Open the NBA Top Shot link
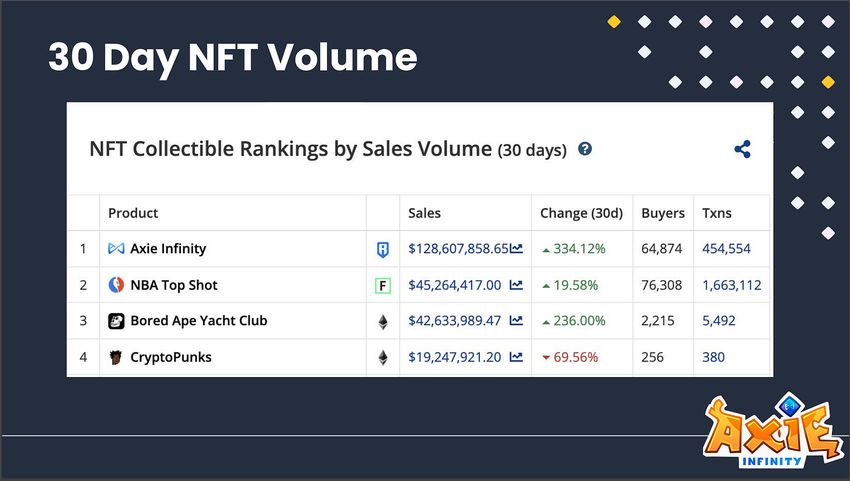This screenshot has height=481, width=850. coord(174,285)
